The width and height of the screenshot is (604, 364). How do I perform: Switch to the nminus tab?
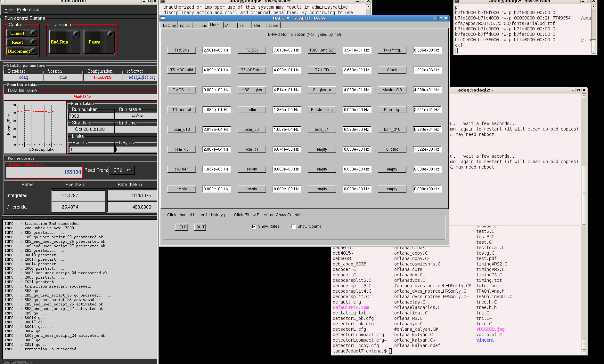click(200, 25)
